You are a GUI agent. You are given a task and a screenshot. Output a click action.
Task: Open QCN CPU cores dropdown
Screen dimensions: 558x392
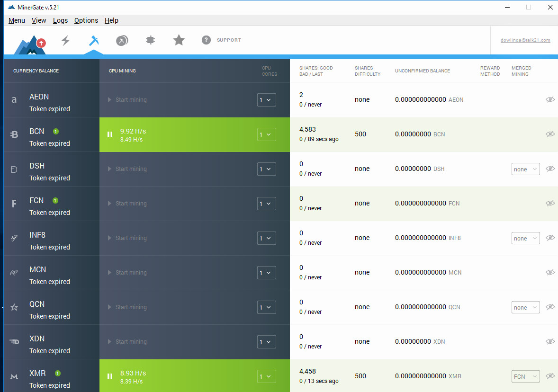pyautogui.click(x=267, y=307)
